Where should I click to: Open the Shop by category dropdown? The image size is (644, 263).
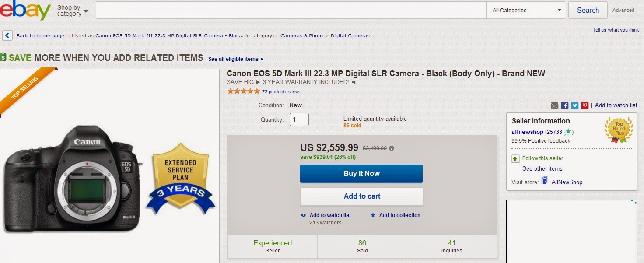pyautogui.click(x=72, y=11)
